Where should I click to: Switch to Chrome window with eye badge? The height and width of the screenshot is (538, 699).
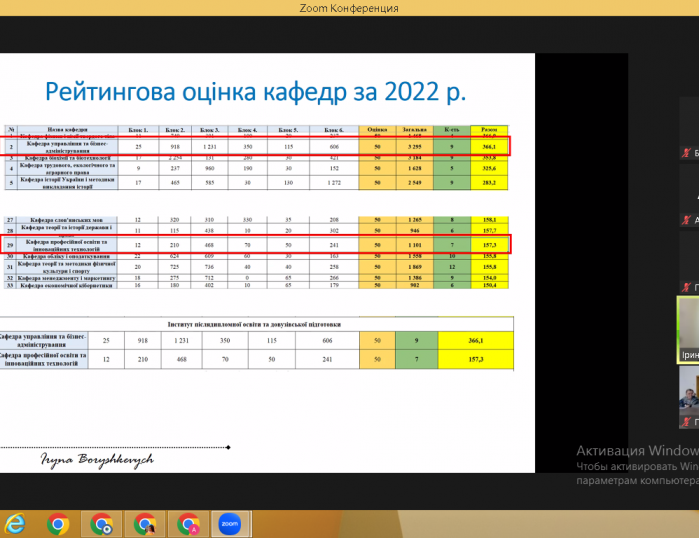click(x=101, y=524)
